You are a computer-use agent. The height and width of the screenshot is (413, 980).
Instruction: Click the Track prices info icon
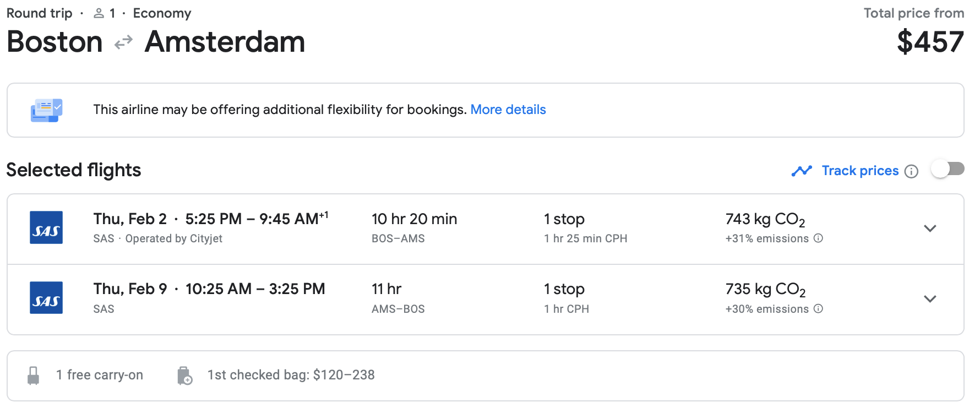tap(912, 171)
